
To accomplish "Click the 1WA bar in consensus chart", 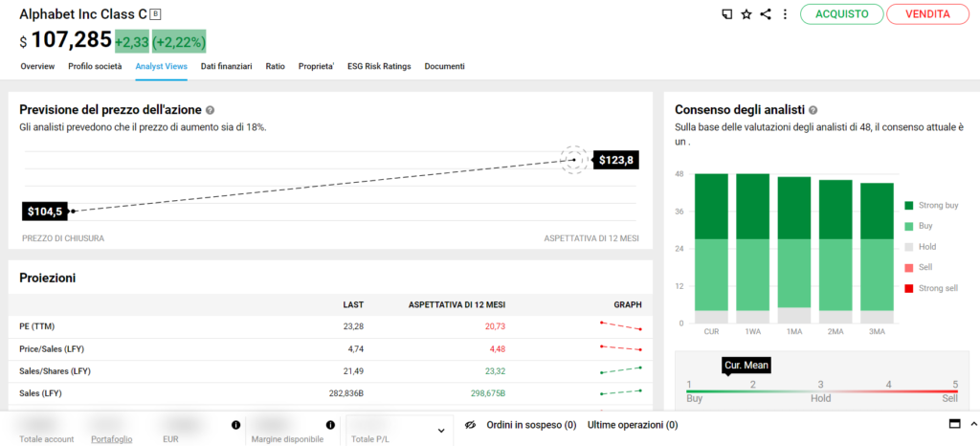I will coord(752,249).
